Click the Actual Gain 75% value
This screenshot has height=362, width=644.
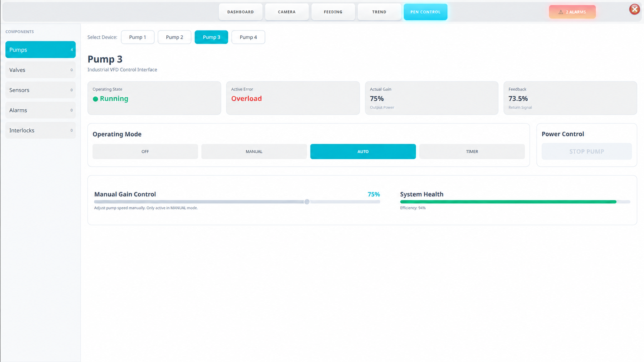coord(377,99)
